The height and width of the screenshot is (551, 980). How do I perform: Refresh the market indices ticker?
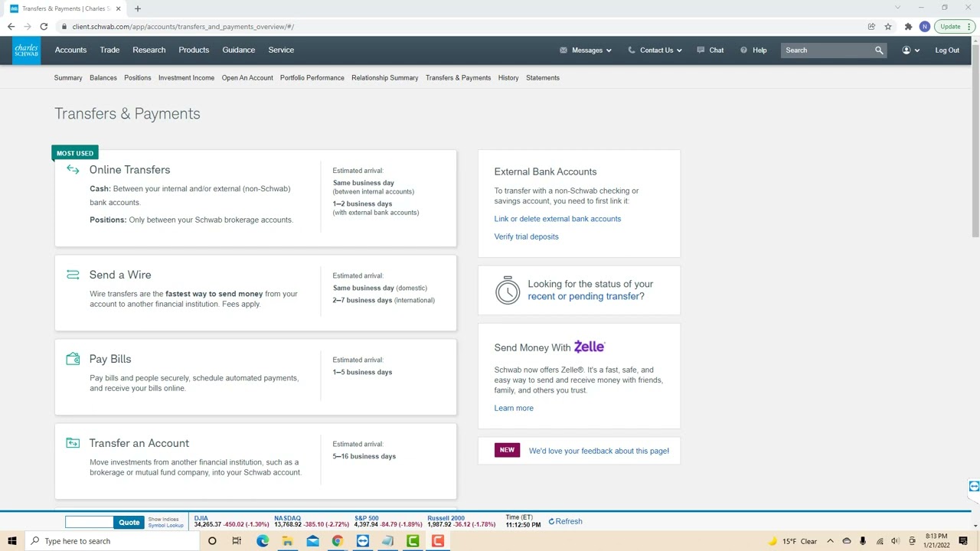[566, 522]
